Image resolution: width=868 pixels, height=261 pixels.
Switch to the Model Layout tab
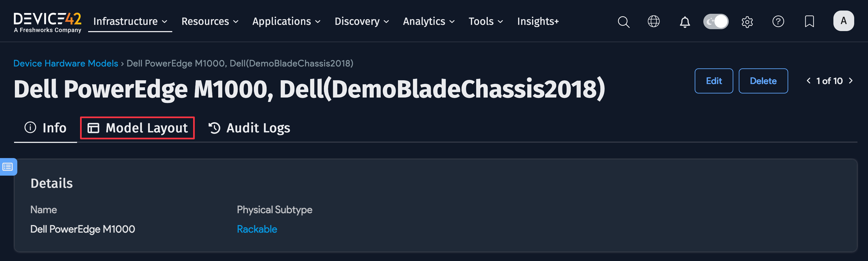point(137,128)
